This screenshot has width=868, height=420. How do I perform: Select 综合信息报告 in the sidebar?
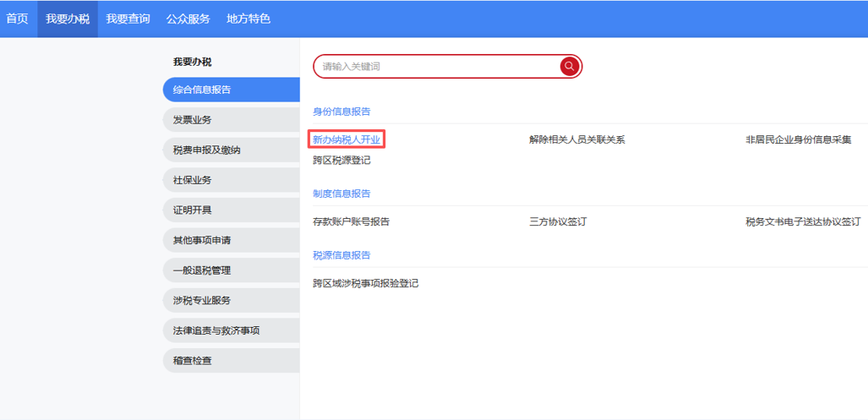[232, 90]
